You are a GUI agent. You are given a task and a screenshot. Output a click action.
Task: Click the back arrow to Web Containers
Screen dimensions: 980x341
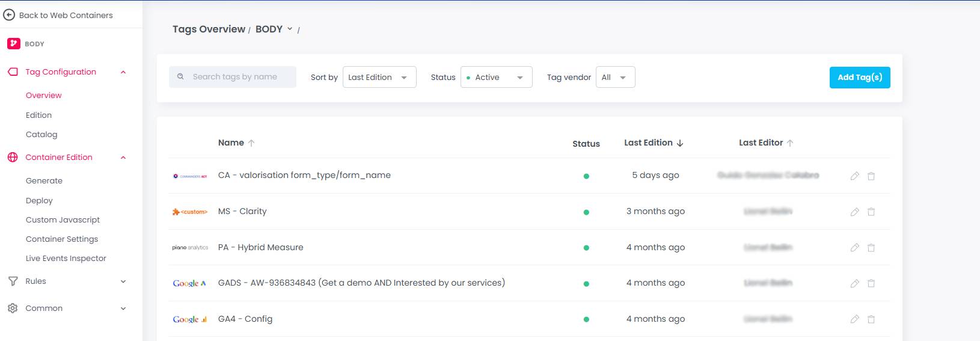point(9,15)
